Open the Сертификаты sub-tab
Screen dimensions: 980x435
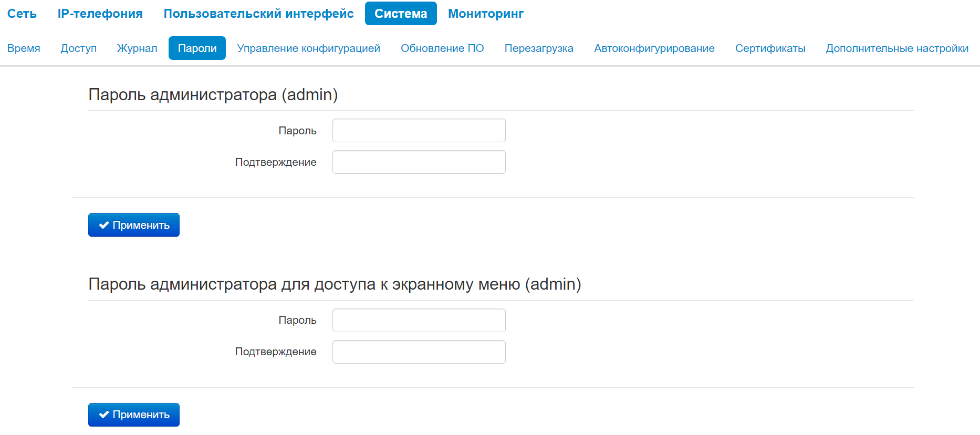click(770, 48)
